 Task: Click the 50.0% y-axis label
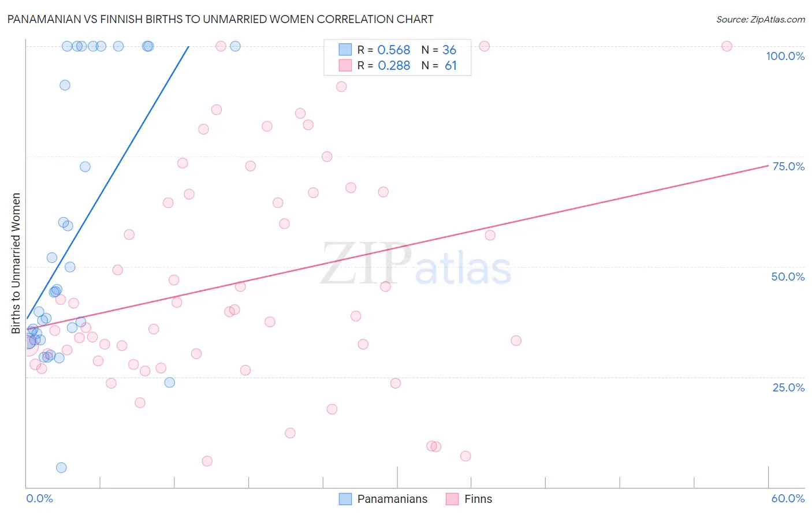tap(788, 277)
